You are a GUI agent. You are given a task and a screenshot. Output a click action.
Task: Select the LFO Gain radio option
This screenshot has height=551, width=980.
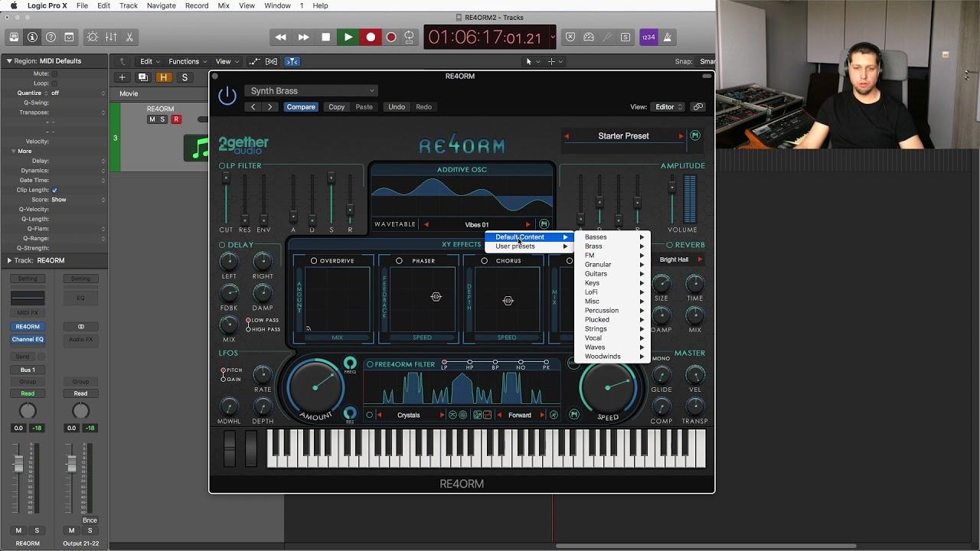[x=223, y=379]
